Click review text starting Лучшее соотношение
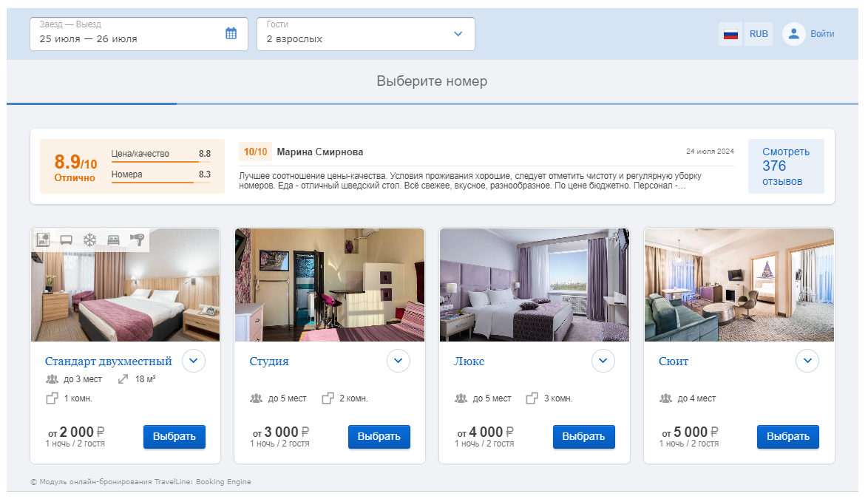Image resolution: width=868 pixels, height=499 pixels. click(x=470, y=180)
